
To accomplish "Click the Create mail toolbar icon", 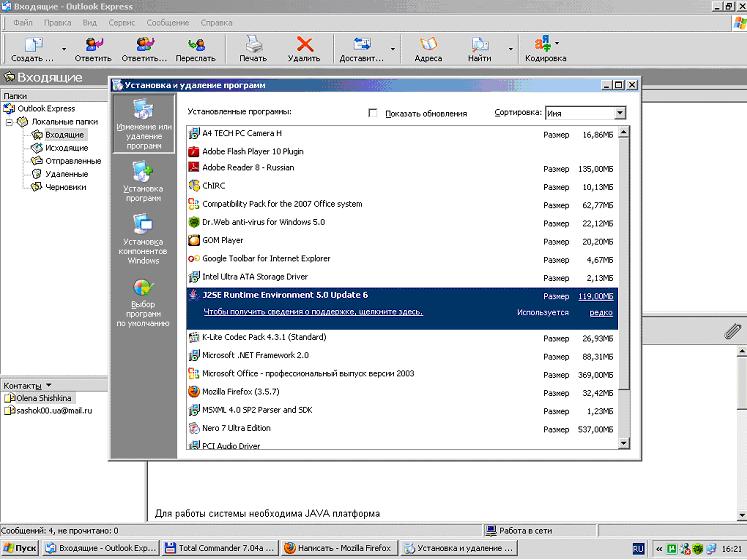I will [x=33, y=45].
